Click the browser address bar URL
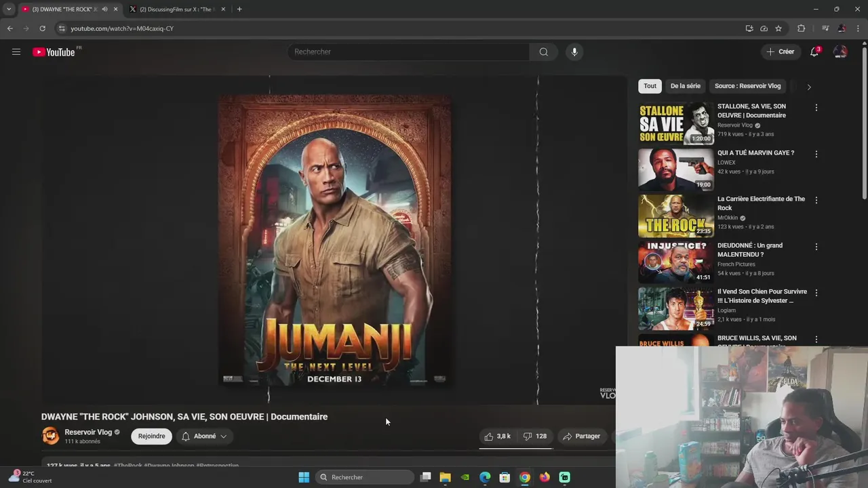868x488 pixels. click(x=122, y=28)
